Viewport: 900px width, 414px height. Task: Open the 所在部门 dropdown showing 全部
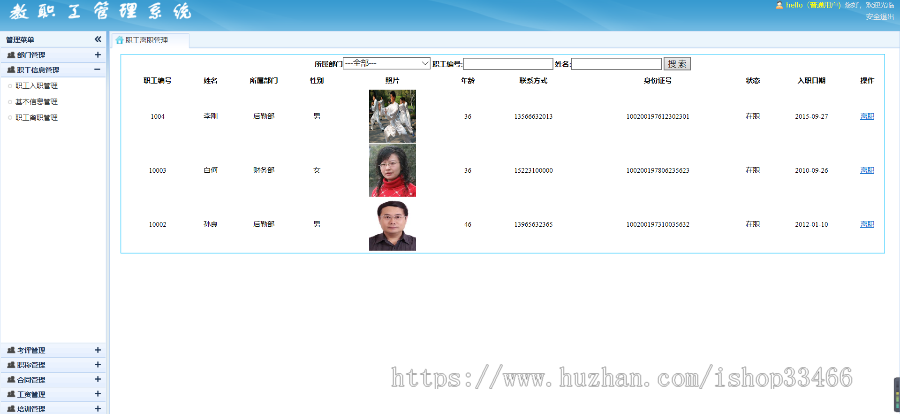click(x=387, y=64)
